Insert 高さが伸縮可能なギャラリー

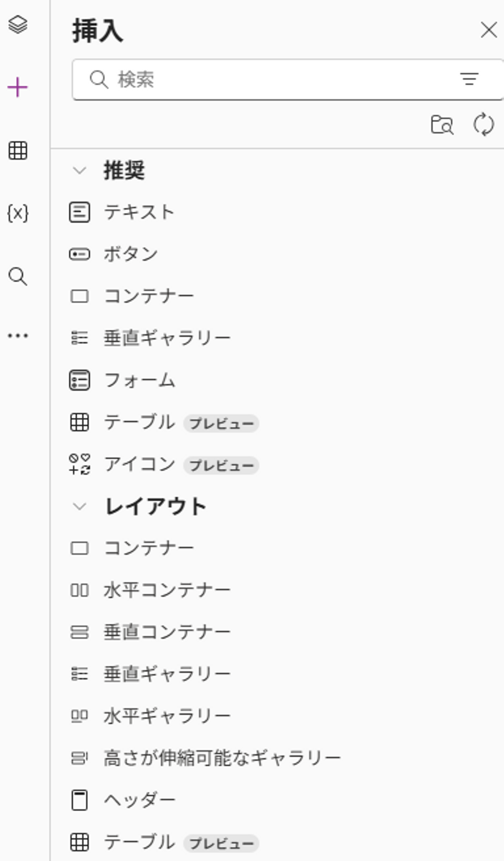[x=222, y=758]
